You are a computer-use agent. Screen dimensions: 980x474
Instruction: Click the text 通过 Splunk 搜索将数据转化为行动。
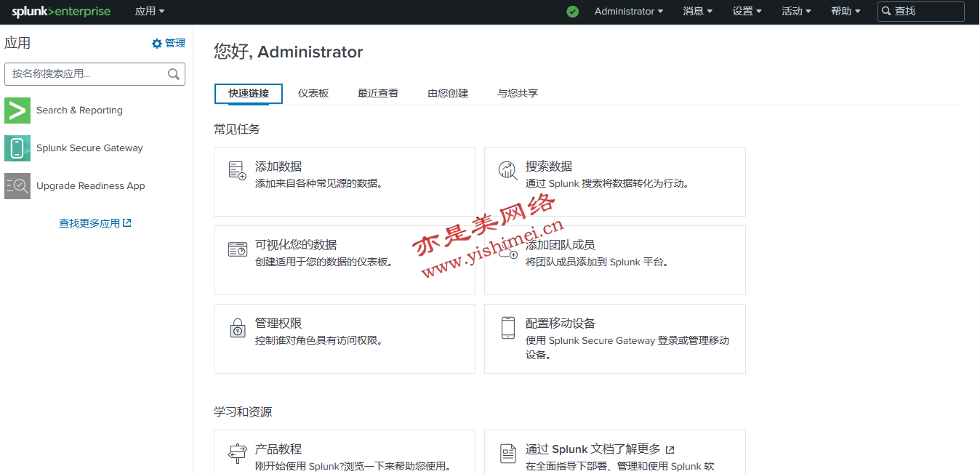[x=607, y=184]
